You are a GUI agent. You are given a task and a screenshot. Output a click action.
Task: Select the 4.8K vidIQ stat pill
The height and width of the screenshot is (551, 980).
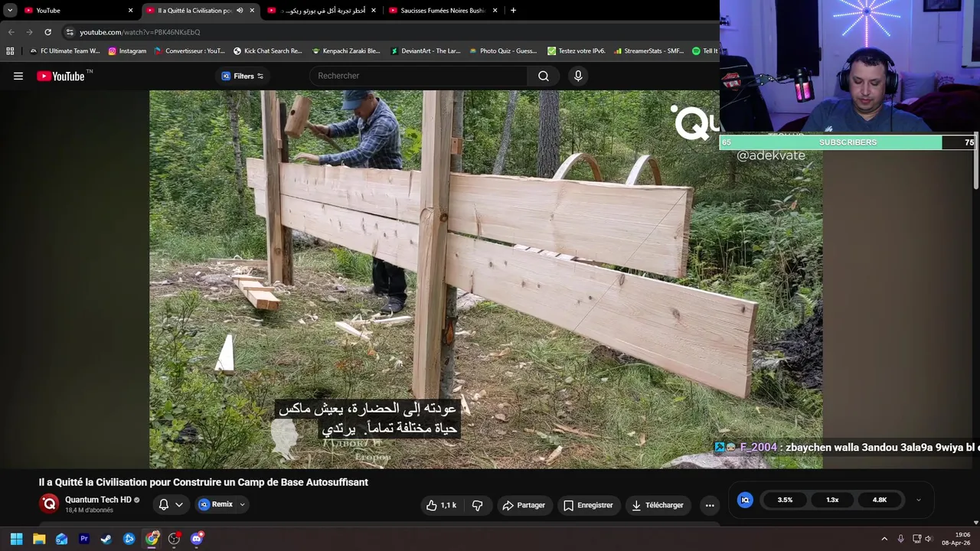880,500
